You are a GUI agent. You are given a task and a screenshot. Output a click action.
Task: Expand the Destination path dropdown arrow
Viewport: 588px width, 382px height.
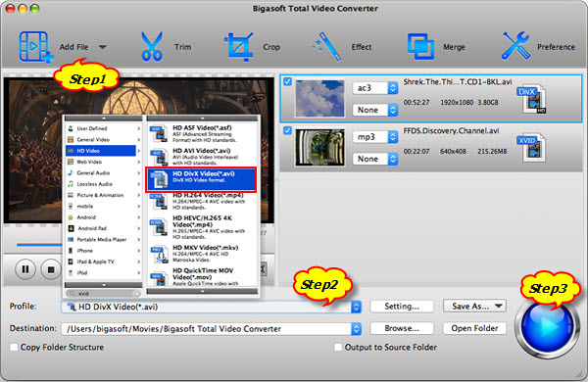(356, 329)
